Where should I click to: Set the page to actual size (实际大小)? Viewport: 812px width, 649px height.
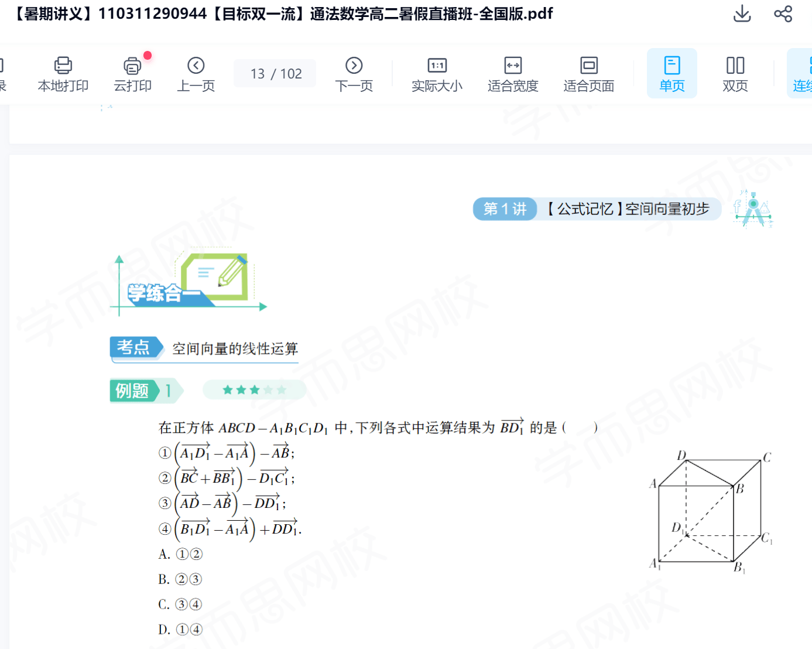[437, 74]
